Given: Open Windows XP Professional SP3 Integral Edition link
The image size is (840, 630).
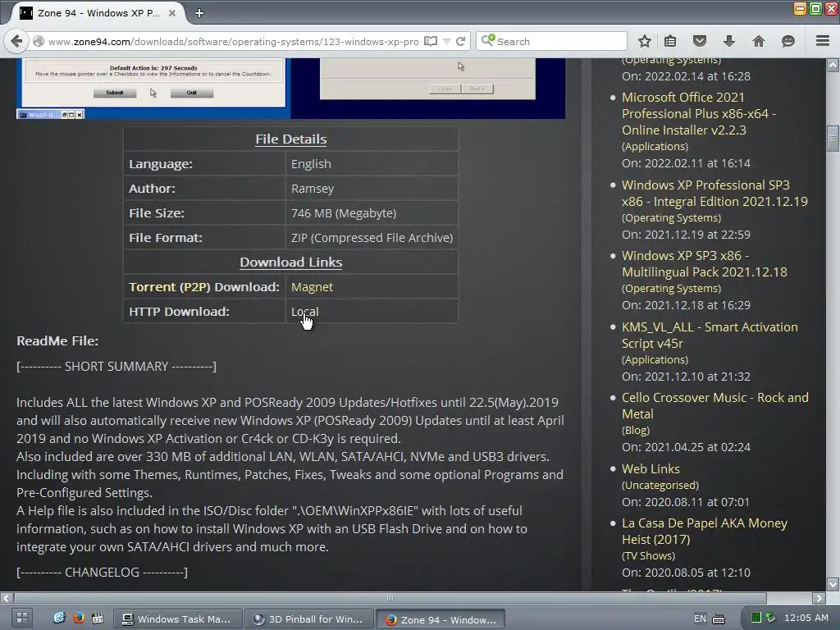Looking at the screenshot, I should [714, 194].
